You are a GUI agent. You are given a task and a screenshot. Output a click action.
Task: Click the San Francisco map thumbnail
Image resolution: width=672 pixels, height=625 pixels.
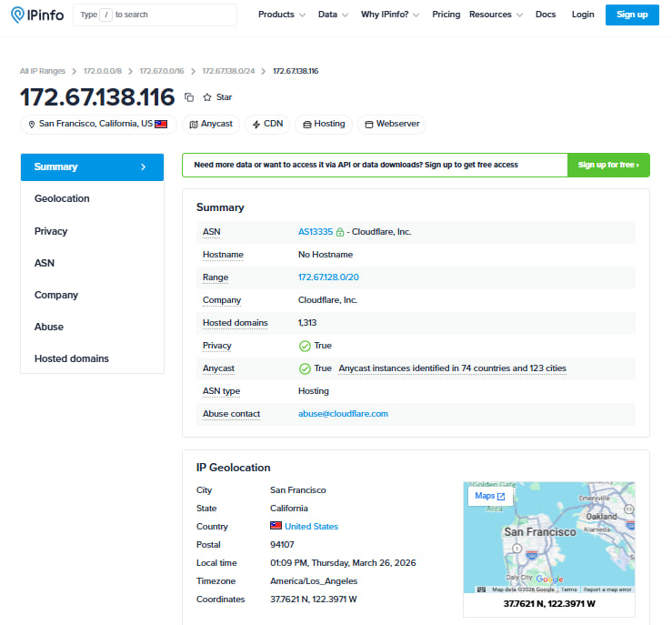[x=549, y=538]
